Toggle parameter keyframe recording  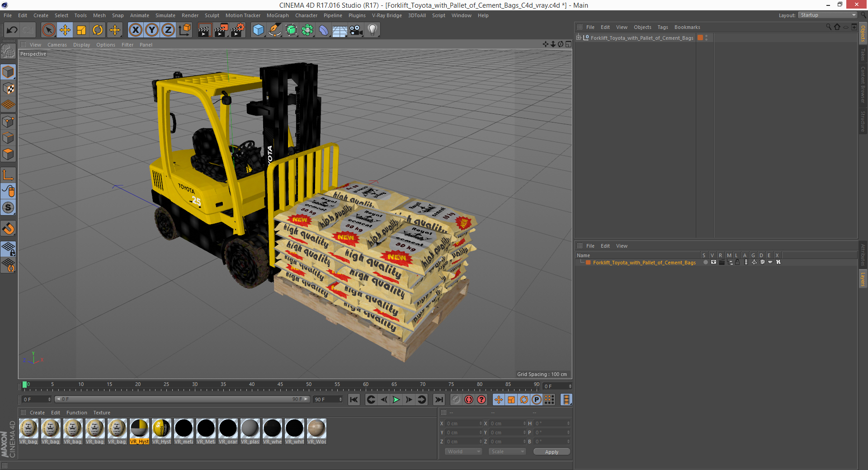point(537,399)
